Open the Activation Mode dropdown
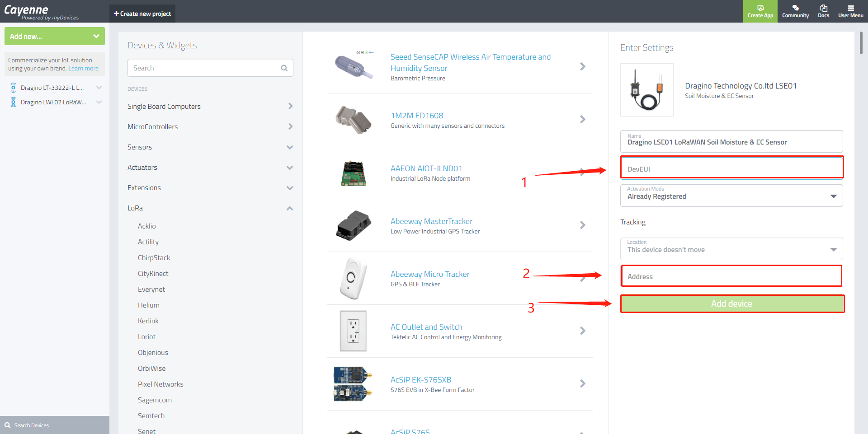Viewport: 868px width, 434px height. (x=731, y=196)
